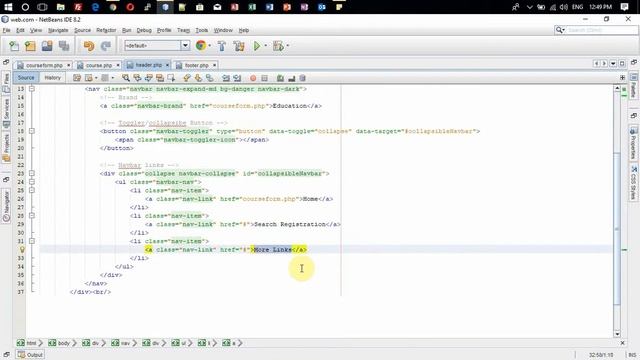Switch to the course.php editor tab
The width and height of the screenshot is (640, 360).
98,65
